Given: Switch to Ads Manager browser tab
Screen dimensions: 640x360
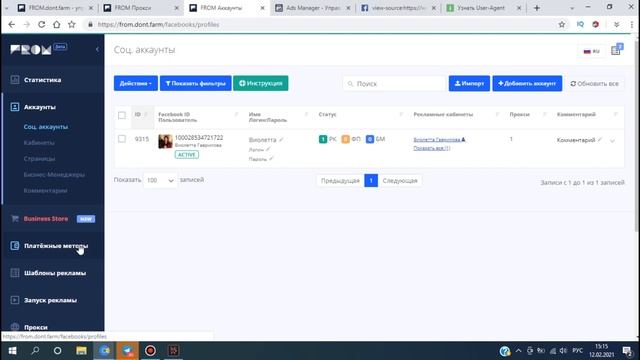Looking at the screenshot, I should point(313,8).
